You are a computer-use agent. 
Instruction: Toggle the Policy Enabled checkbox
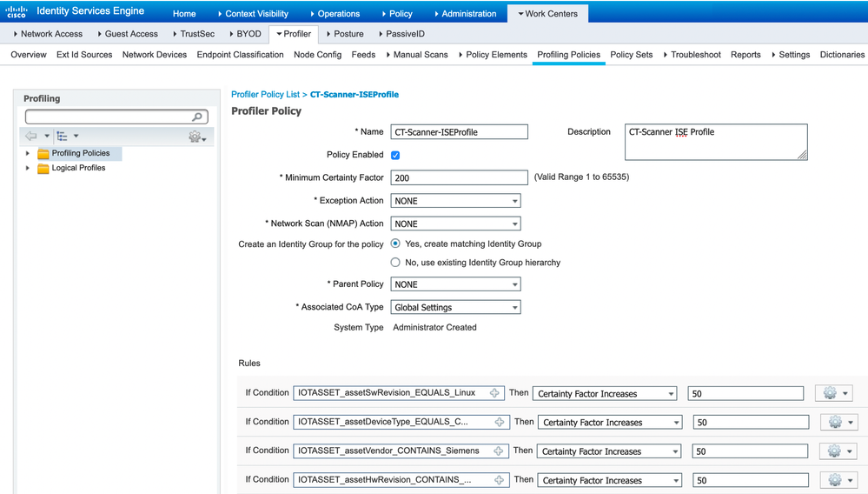pyautogui.click(x=395, y=155)
